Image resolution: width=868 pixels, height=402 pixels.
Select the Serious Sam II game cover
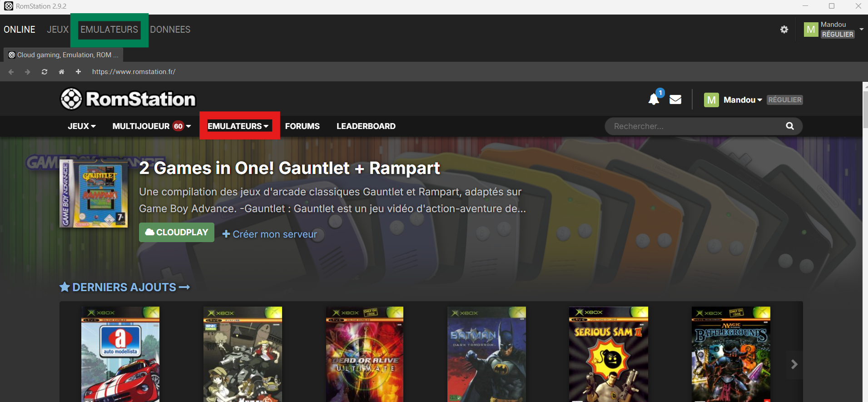click(x=608, y=354)
